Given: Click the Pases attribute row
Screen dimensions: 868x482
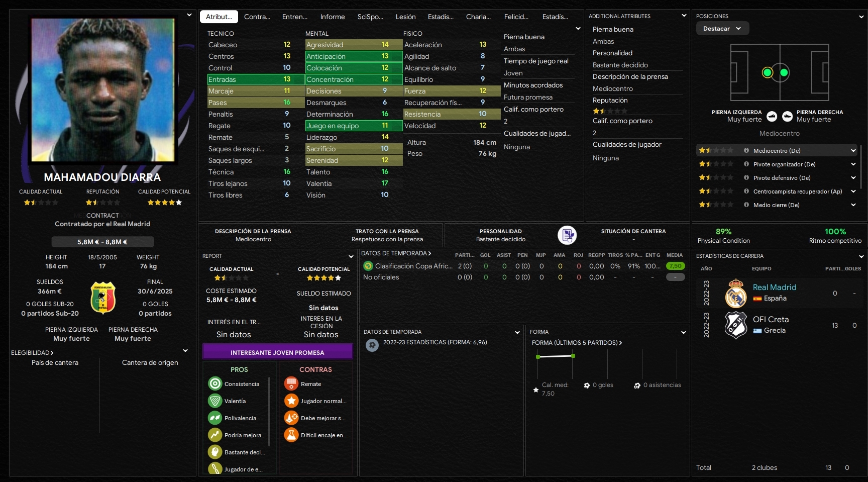Looking at the screenshot, I should point(256,103).
